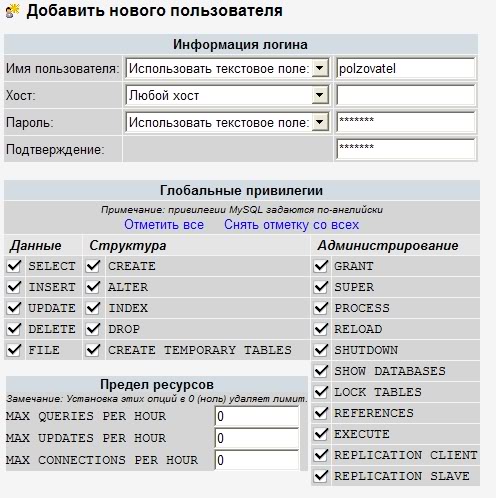Image resolution: width=496 pixels, height=498 pixels.
Task: Click the SELECT privilege label
Action: (x=52, y=266)
